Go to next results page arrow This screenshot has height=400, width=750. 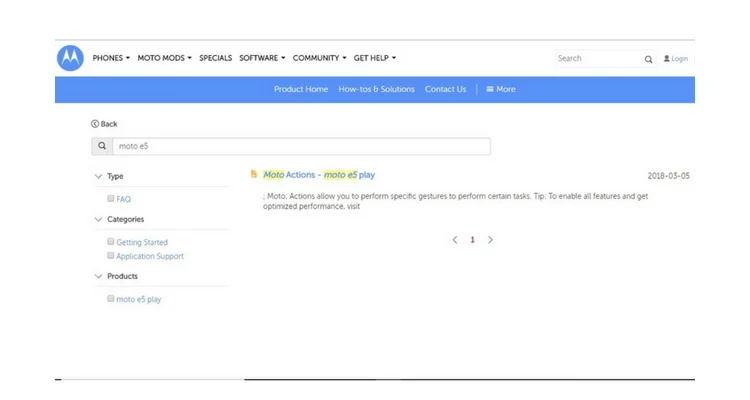[x=490, y=240]
